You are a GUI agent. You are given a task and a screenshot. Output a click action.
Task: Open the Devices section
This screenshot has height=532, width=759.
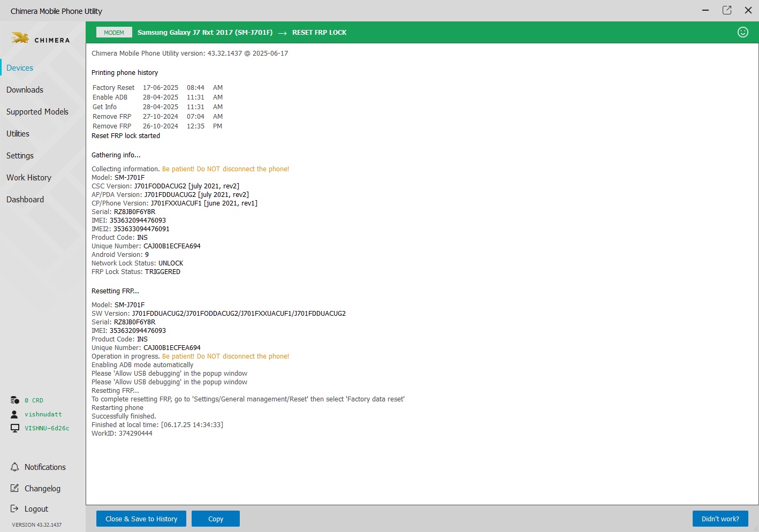click(x=20, y=68)
